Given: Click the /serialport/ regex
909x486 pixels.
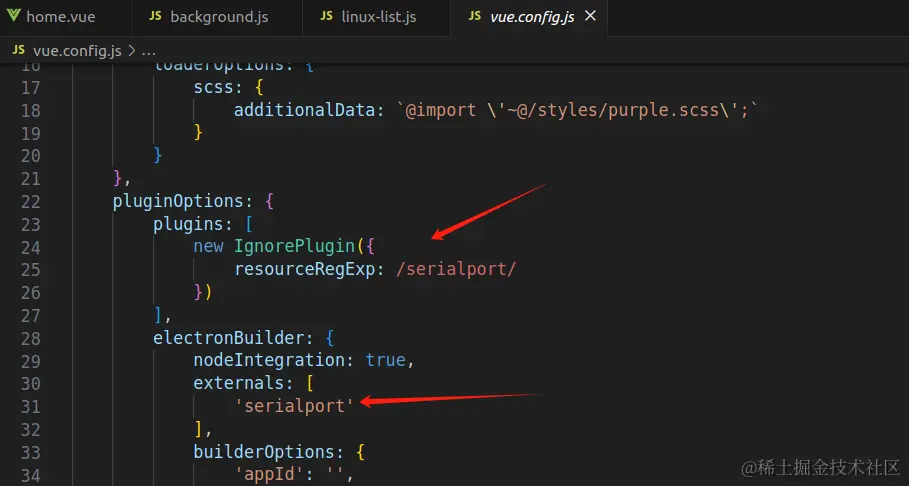Looking at the screenshot, I should (456, 269).
